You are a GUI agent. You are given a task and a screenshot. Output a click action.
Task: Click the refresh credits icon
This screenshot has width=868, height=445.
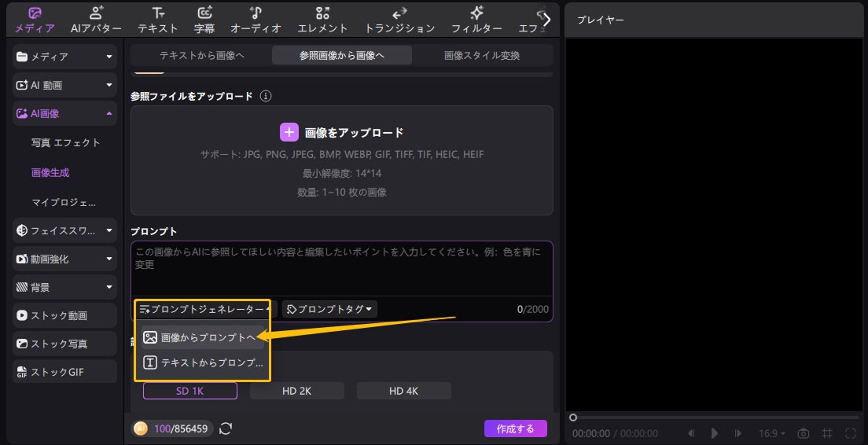(226, 428)
